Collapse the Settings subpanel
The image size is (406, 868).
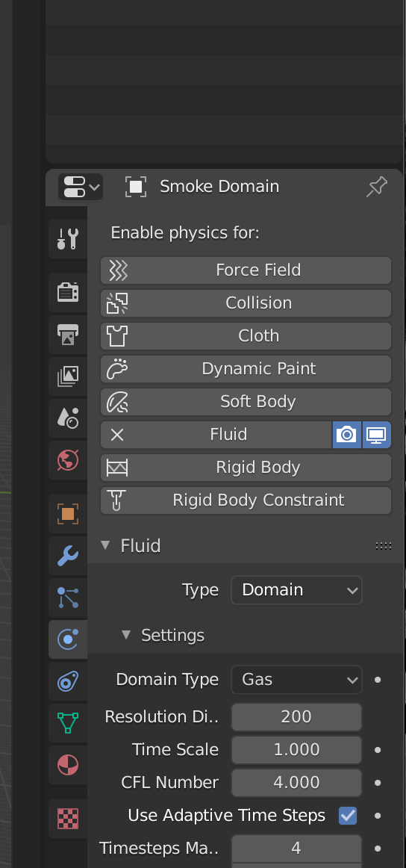click(126, 635)
